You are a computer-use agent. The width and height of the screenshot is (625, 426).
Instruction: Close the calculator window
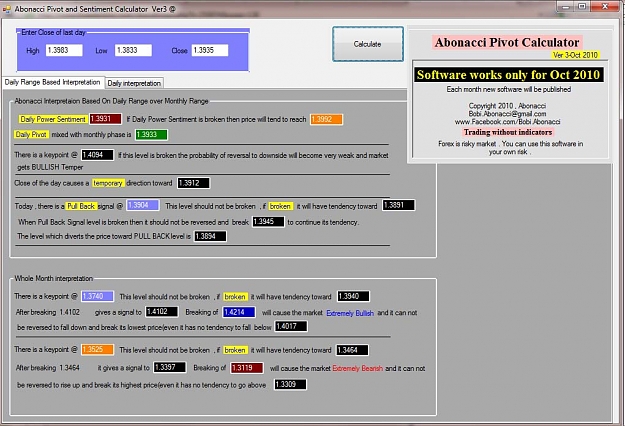pyautogui.click(x=605, y=6)
